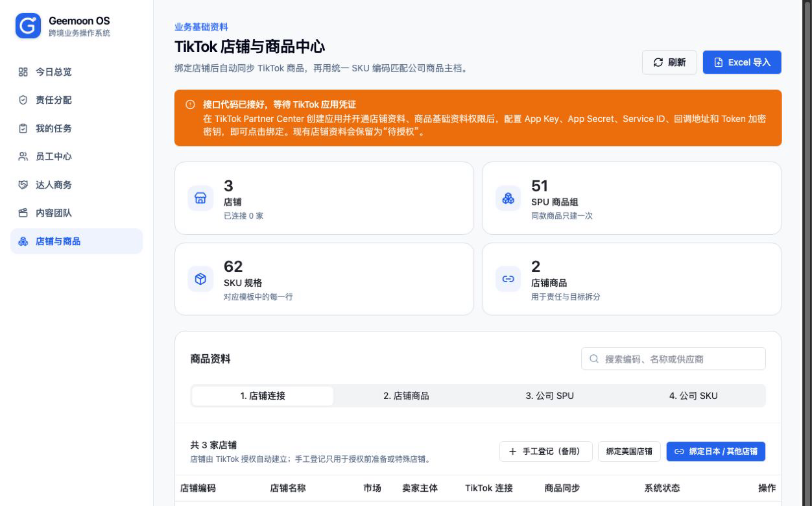
Task: Click the link icon in 绑定日本 / 其他店铺
Action: pos(679,452)
